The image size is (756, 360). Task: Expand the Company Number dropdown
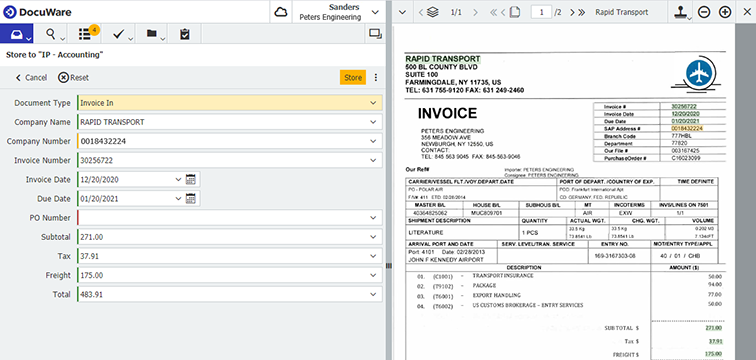(373, 141)
